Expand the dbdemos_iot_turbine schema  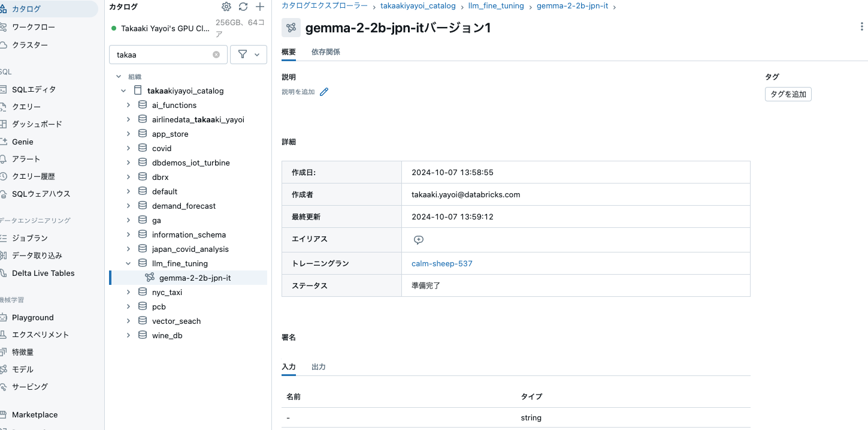pos(128,163)
